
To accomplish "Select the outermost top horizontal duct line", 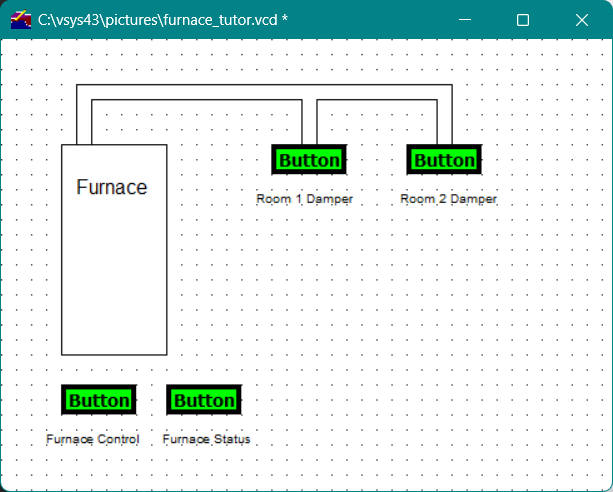I will [x=260, y=85].
